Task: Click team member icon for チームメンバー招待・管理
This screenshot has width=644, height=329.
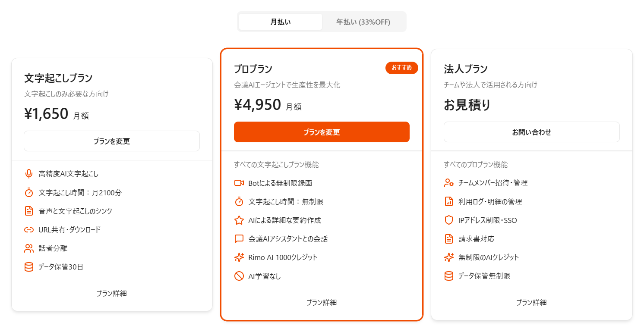Action: click(x=449, y=183)
